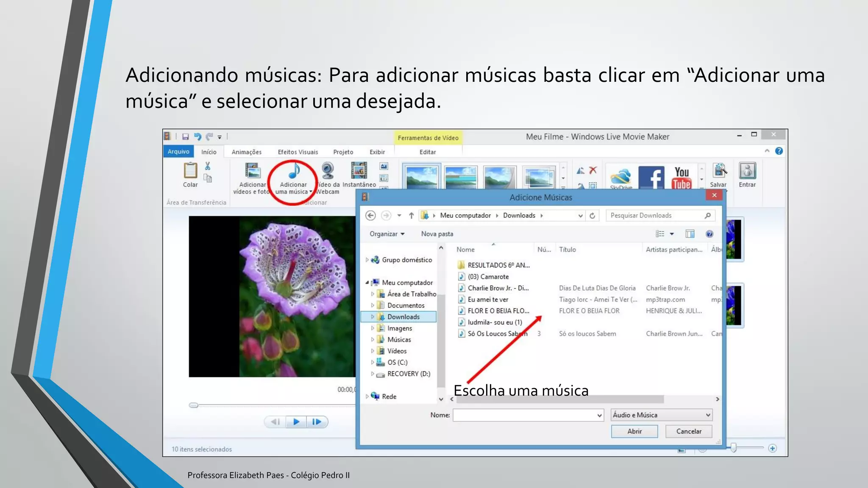Open the Áudio e Música file type dropdown
Screen dimensions: 868x488
(x=661, y=415)
